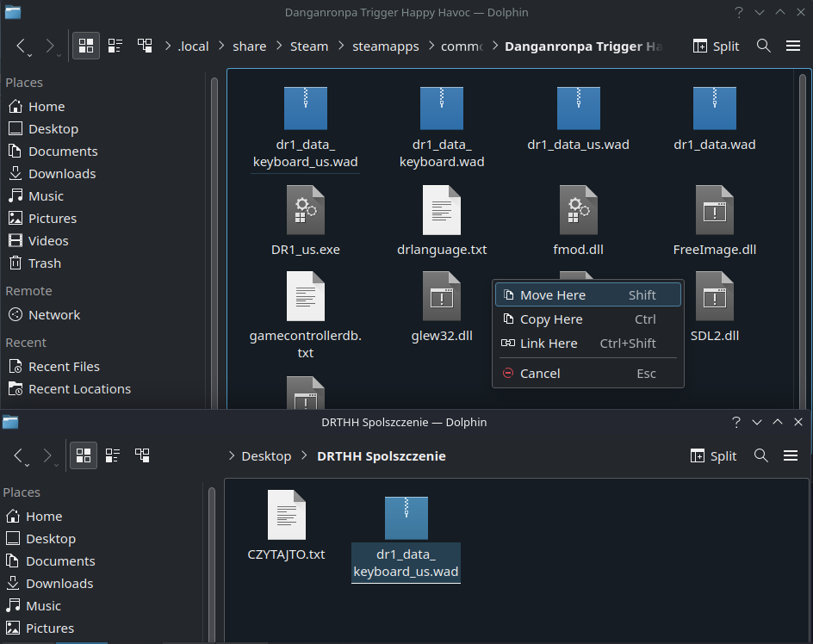Select drlanguage.txt file
The height and width of the screenshot is (644, 813).
(x=442, y=220)
